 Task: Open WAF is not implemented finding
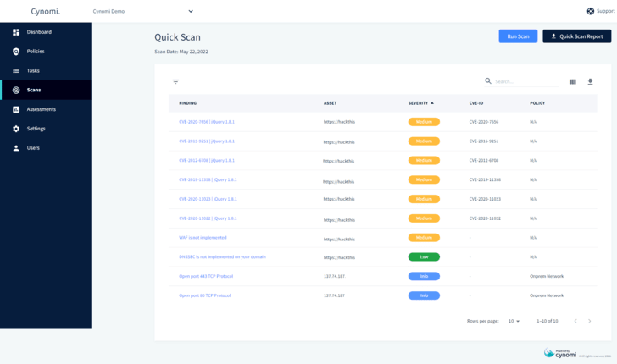tap(203, 237)
